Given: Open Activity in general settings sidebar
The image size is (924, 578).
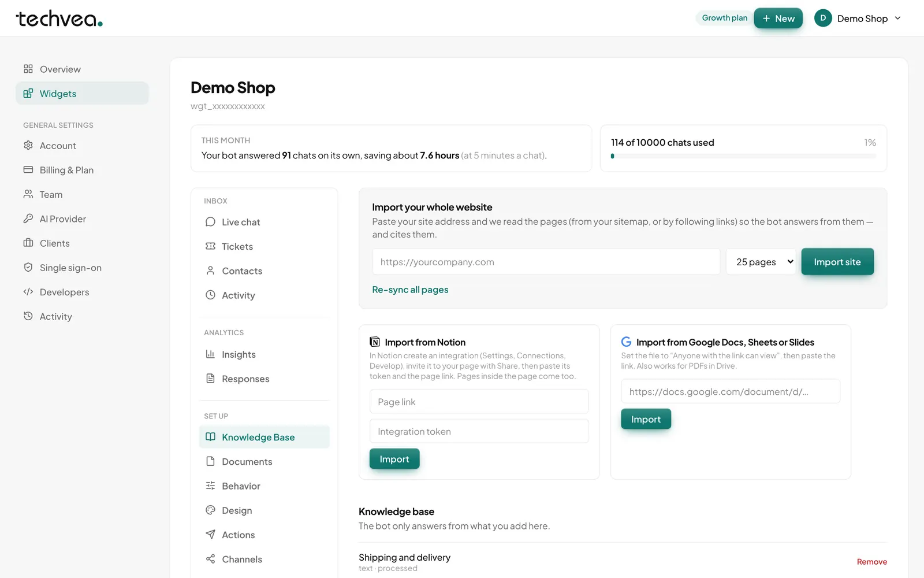Looking at the screenshot, I should click(82, 316).
